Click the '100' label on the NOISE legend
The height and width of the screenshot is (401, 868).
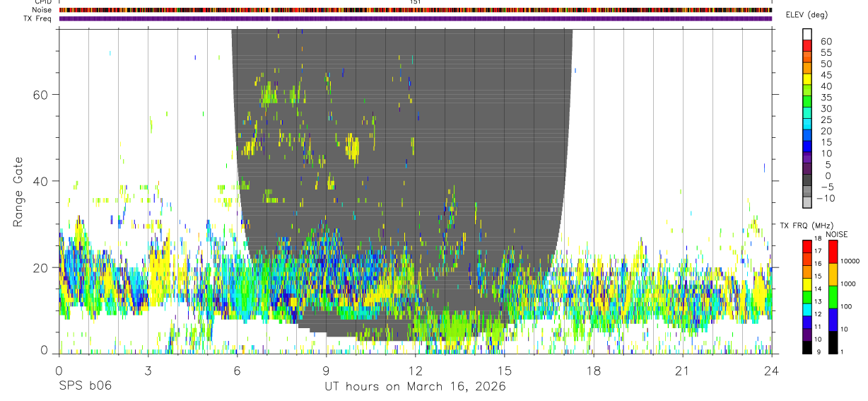coord(845,307)
